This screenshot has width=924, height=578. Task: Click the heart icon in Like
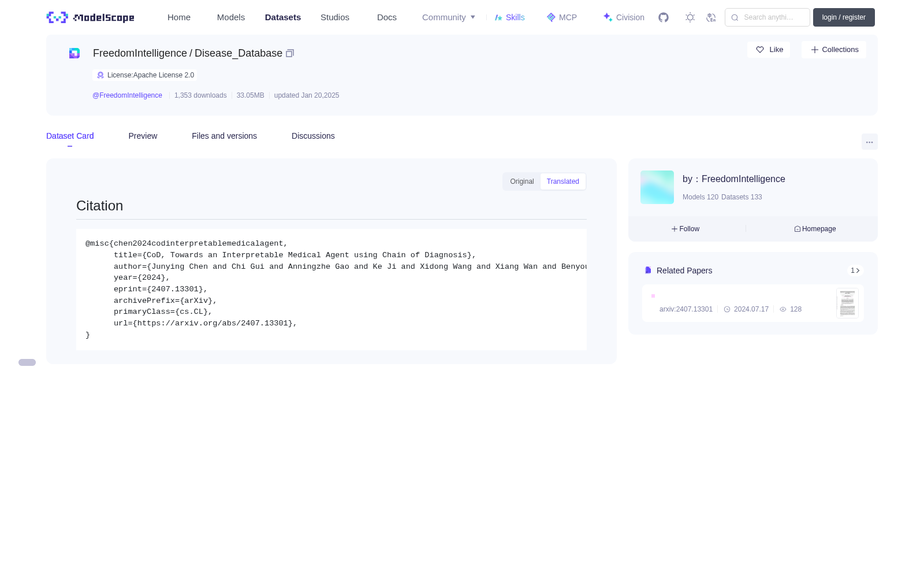click(760, 50)
